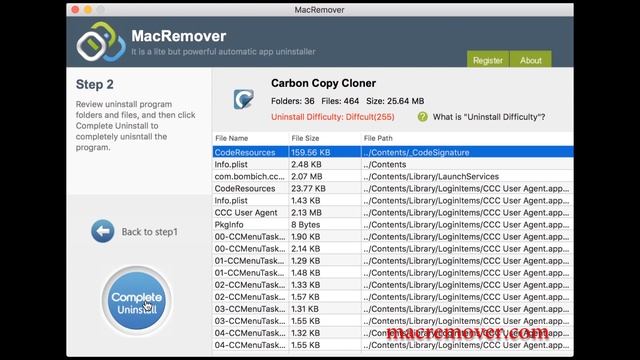Image resolution: width=640 pixels, height=360 pixels.
Task: Select the 03-CCMenuTask 1.31 KB row
Action: click(393, 309)
